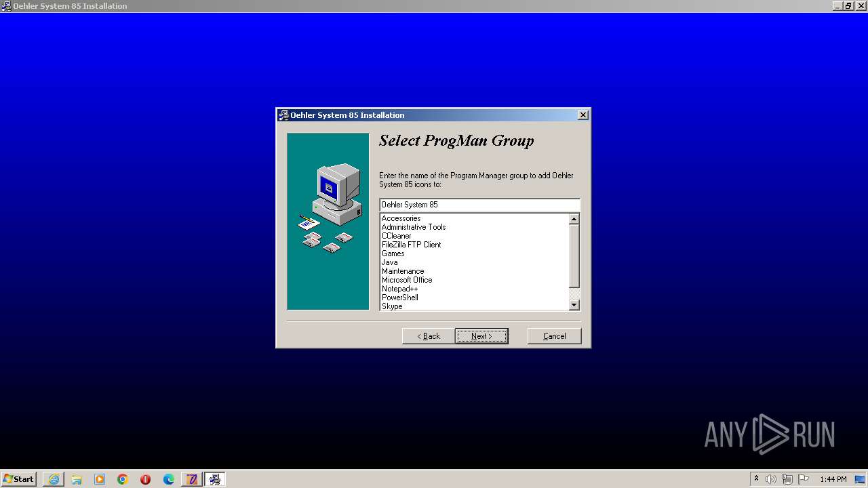Launch Microsoft Edge from the taskbar

[169, 479]
